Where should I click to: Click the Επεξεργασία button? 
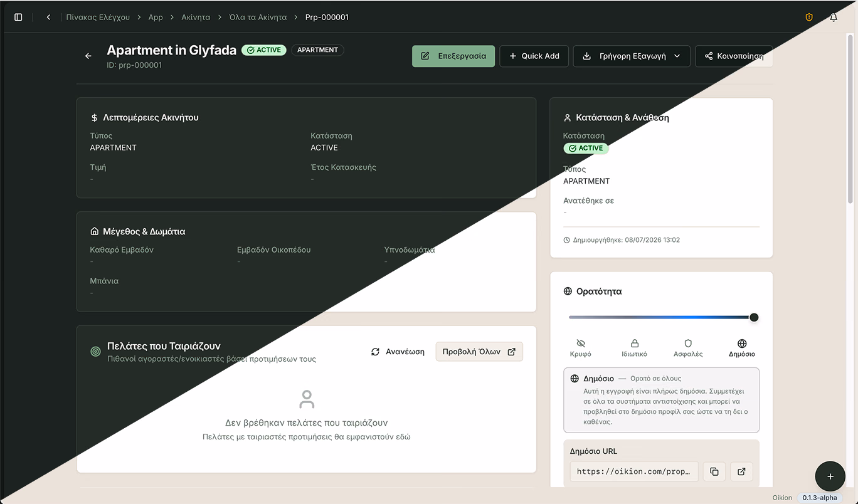453,56
